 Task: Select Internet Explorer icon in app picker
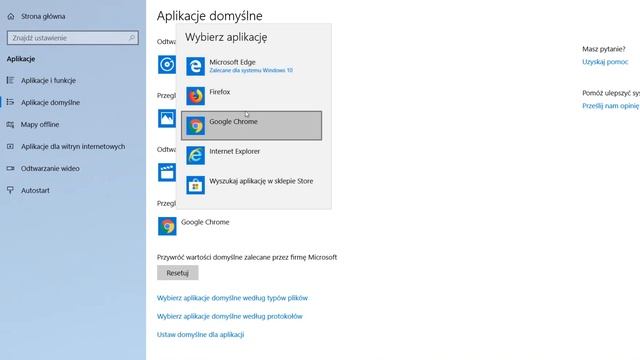196,156
